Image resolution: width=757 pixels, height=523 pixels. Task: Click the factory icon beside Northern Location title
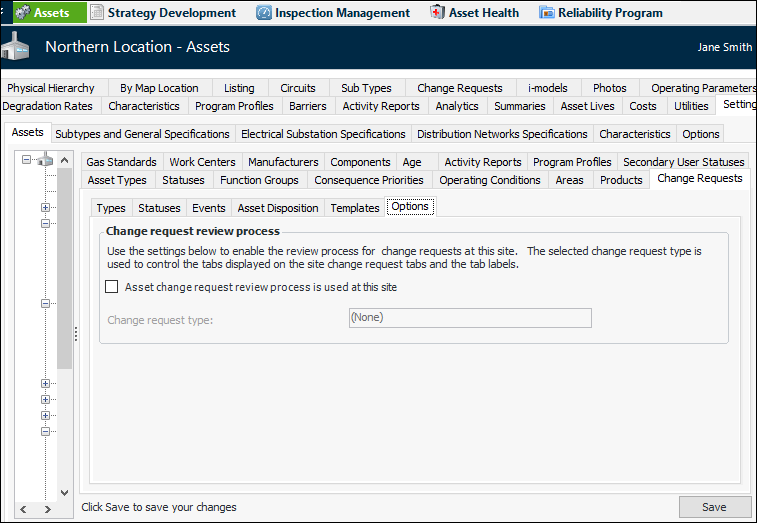pyautogui.click(x=15, y=46)
